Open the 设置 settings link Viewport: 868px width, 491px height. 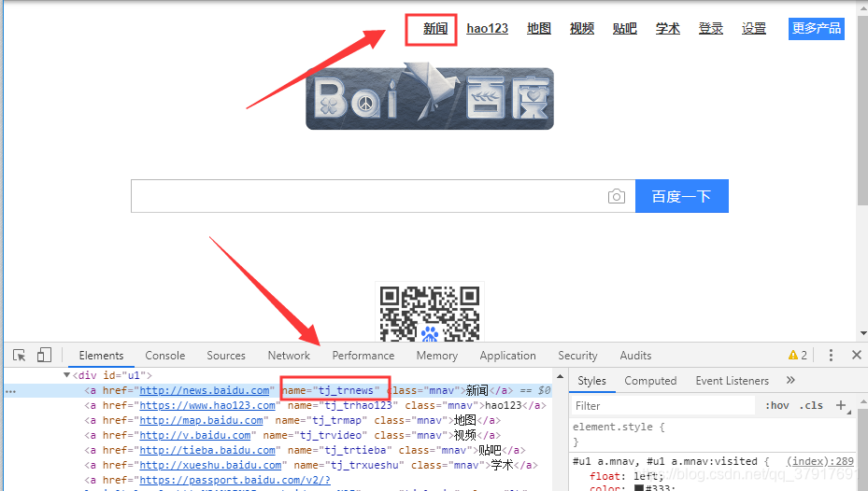(x=754, y=28)
